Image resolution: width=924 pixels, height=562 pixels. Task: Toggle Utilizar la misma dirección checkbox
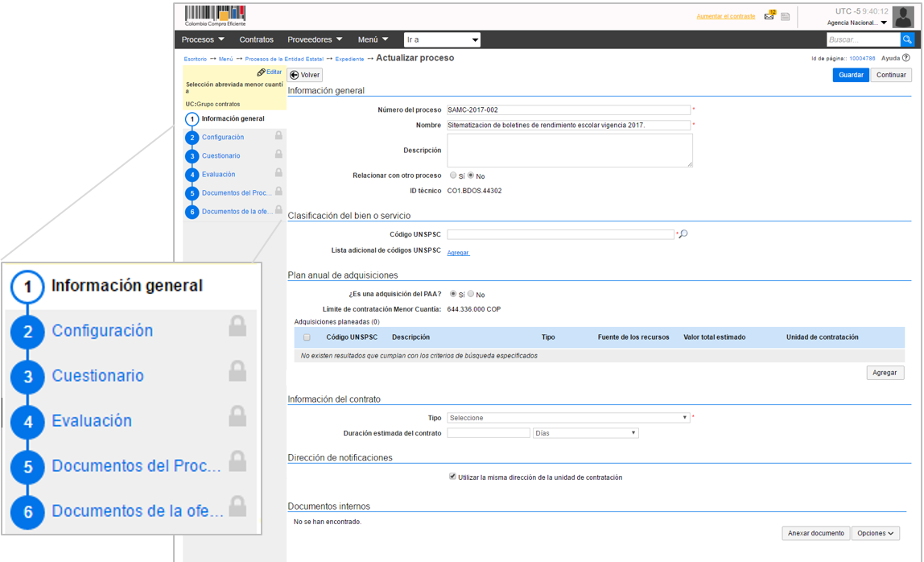pyautogui.click(x=452, y=477)
